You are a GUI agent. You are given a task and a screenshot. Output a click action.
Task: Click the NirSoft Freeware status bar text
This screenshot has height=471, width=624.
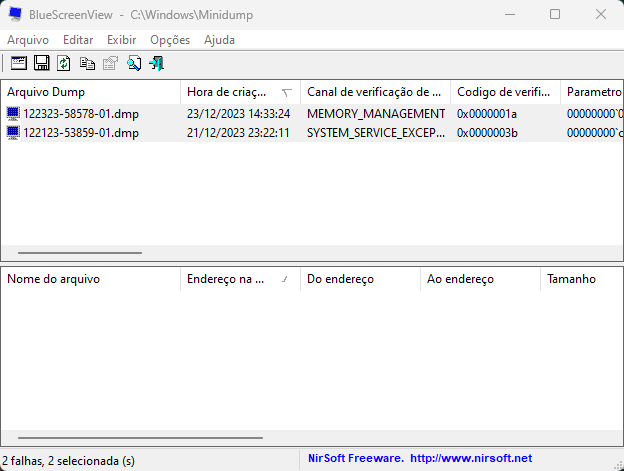pyautogui.click(x=356, y=458)
